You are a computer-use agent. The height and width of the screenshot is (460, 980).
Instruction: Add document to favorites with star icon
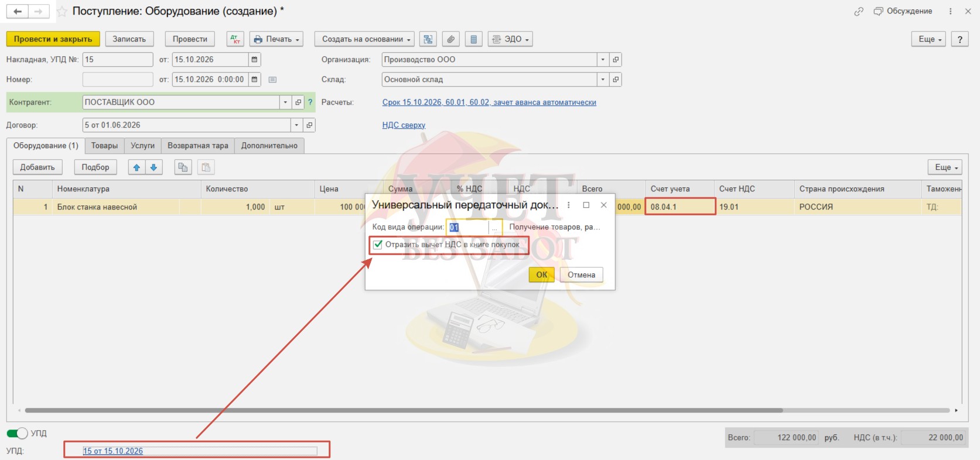tap(62, 12)
